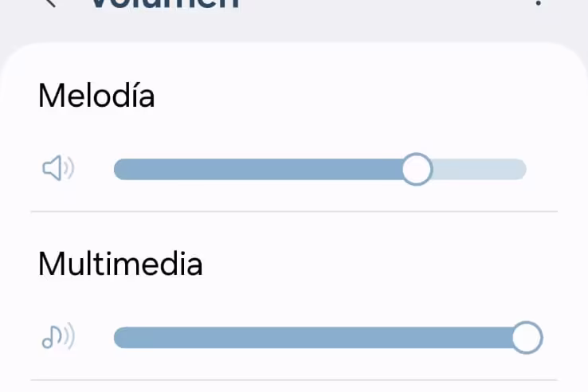
Task: Mute media using the Multimedia music note icon
Action: click(x=58, y=335)
